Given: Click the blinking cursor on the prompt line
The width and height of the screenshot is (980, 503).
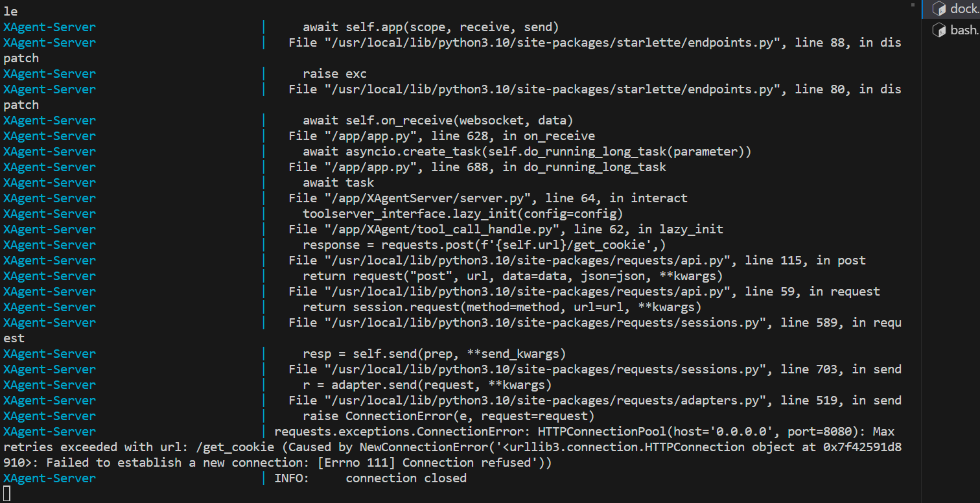Looking at the screenshot, I should click(5, 493).
